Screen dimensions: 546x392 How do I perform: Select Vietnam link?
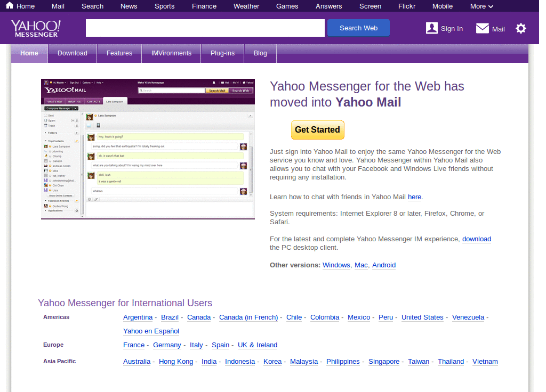pyautogui.click(x=485, y=362)
